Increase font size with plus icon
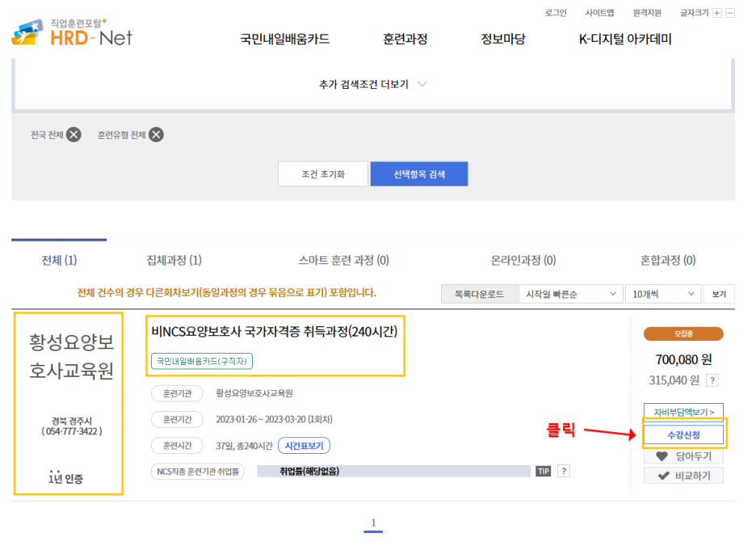The width and height of the screenshot is (756, 554). coord(717,13)
